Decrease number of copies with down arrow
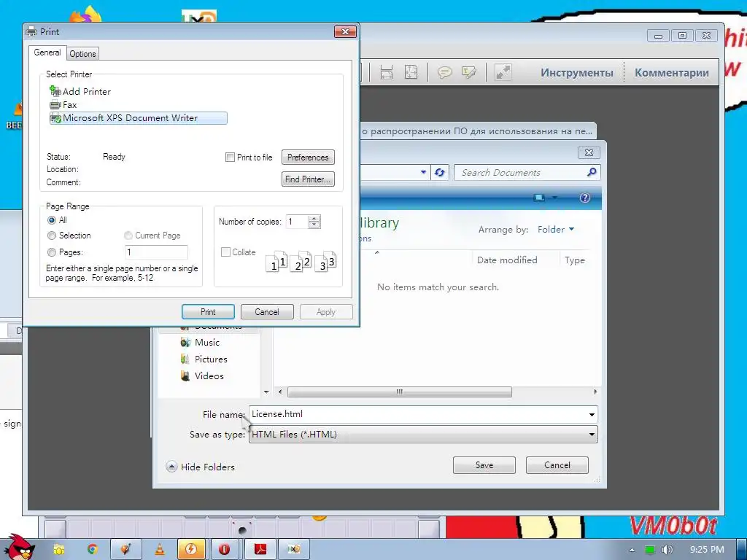This screenshot has width=747, height=560. click(x=314, y=225)
